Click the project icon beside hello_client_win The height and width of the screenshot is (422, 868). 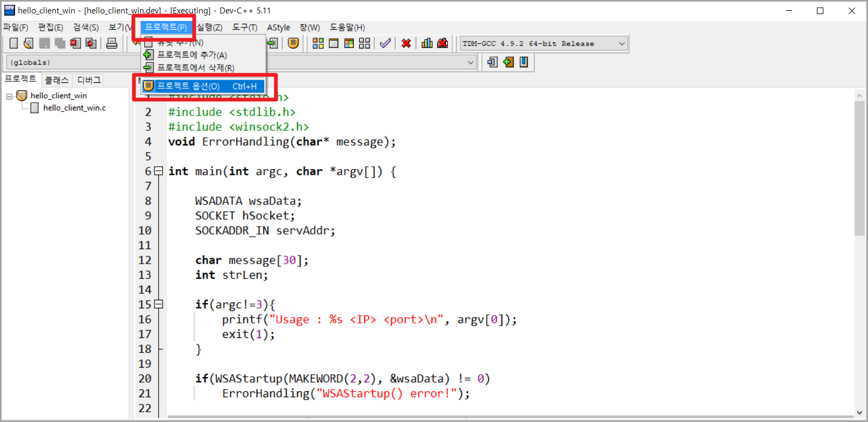coord(22,96)
